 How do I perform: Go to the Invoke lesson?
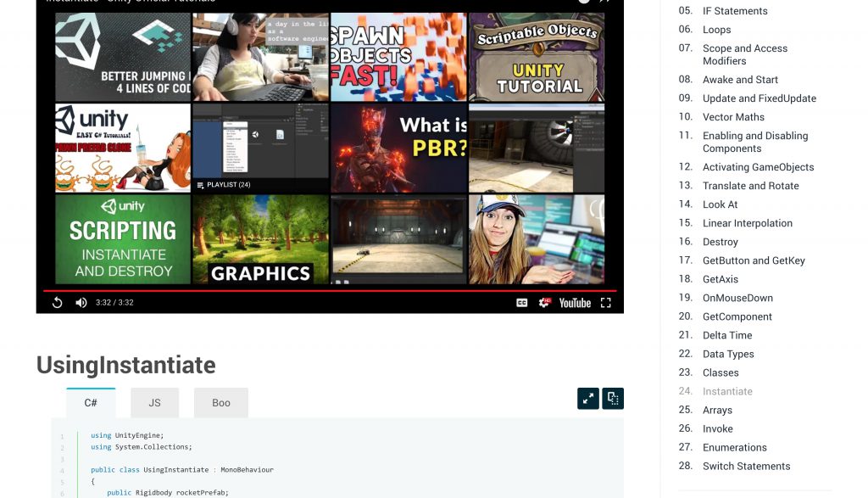click(x=717, y=429)
